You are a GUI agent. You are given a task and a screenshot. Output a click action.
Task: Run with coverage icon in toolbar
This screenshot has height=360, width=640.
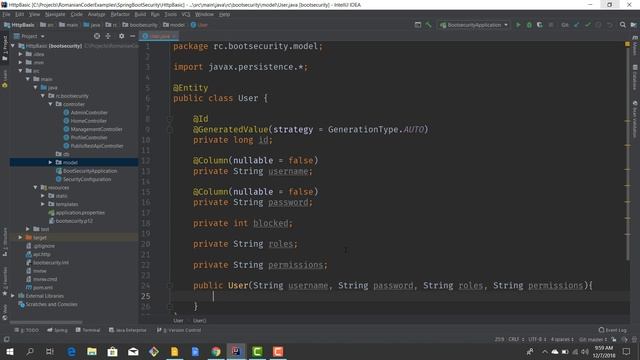[x=540, y=25]
